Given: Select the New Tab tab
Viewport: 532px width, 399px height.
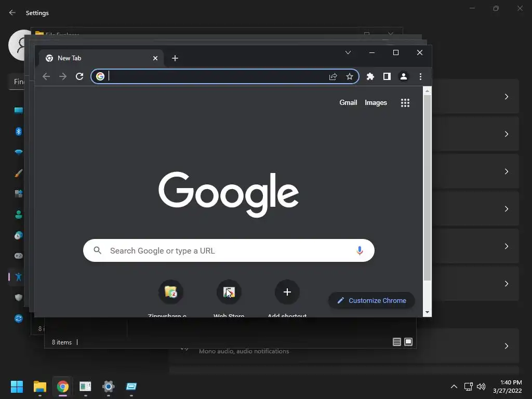Looking at the screenshot, I should coord(101,58).
